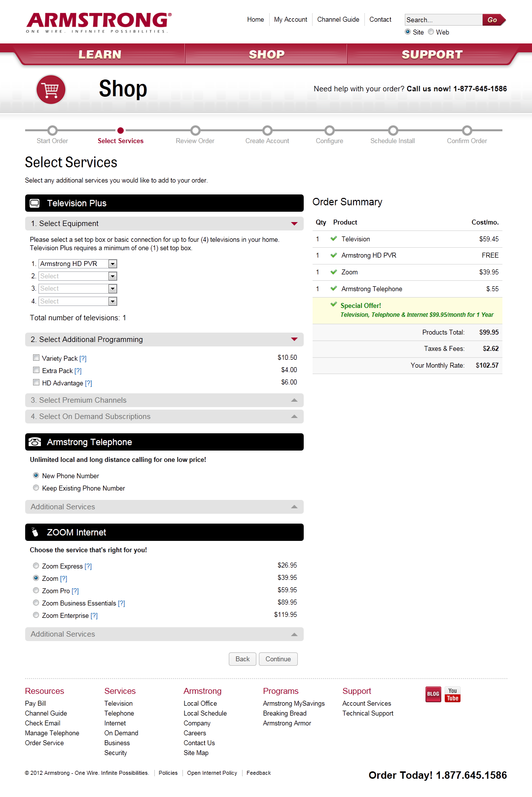Open the LEARN navigation tab
Viewport: 532px width, 797px height.
coord(100,55)
